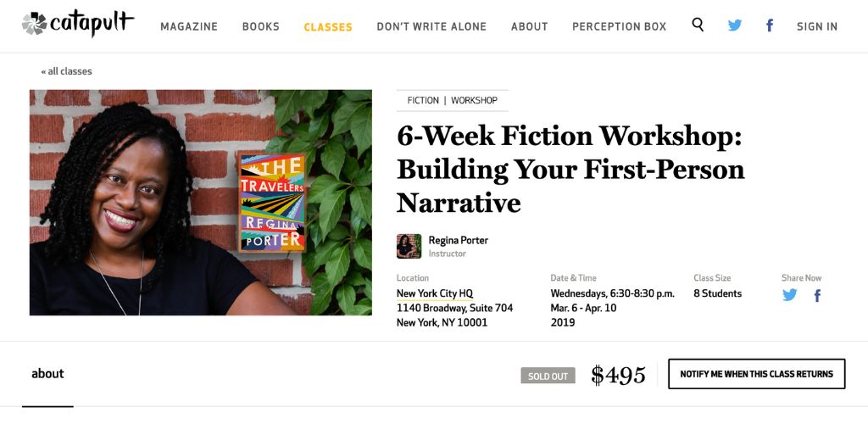
Task: Navigate to Perception Box
Action: pos(619,26)
